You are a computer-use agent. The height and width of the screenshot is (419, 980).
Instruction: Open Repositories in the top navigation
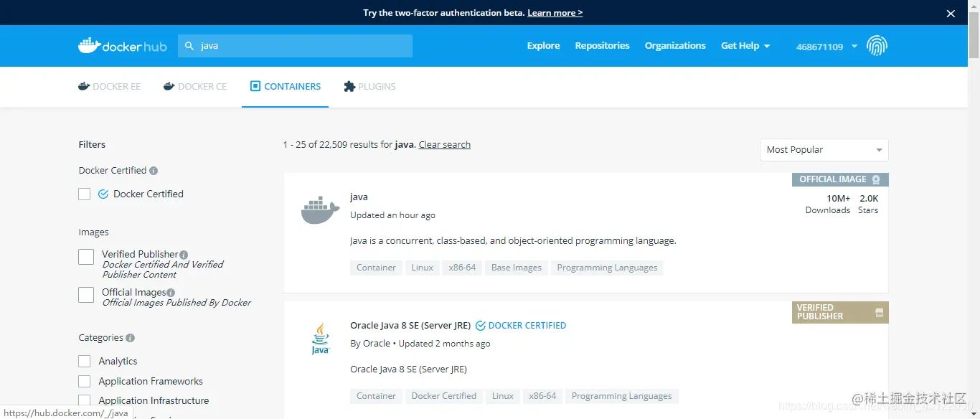point(602,45)
